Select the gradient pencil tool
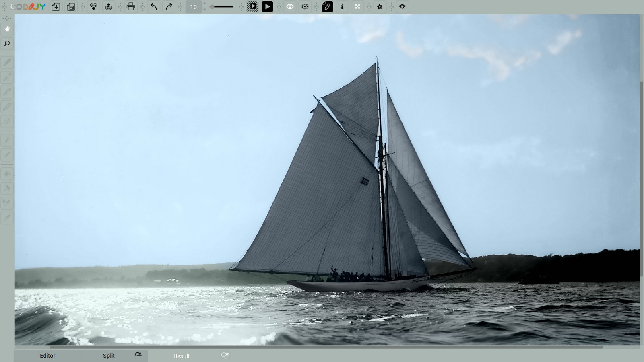The image size is (644, 362). (x=7, y=77)
